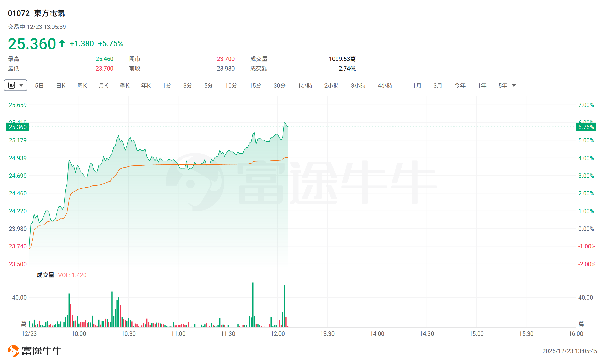Screen dimensions: 605x364
Task: Select the 1分 minute interval
Action: coord(167,86)
